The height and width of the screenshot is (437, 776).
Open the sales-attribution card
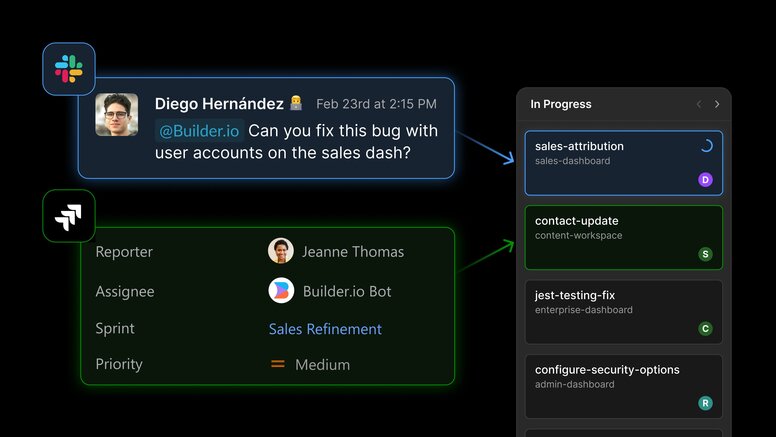coord(624,163)
